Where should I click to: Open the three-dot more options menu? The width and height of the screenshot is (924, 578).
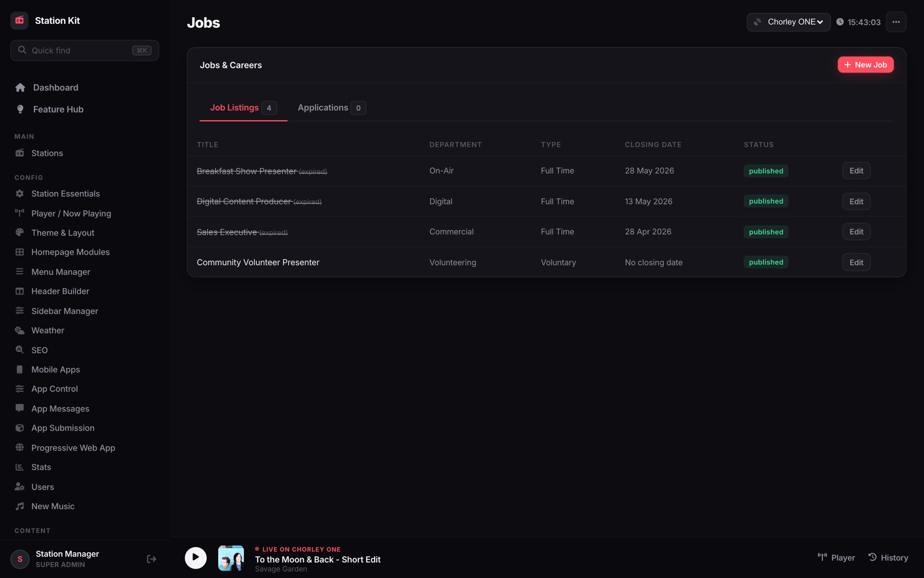pyautogui.click(x=896, y=22)
